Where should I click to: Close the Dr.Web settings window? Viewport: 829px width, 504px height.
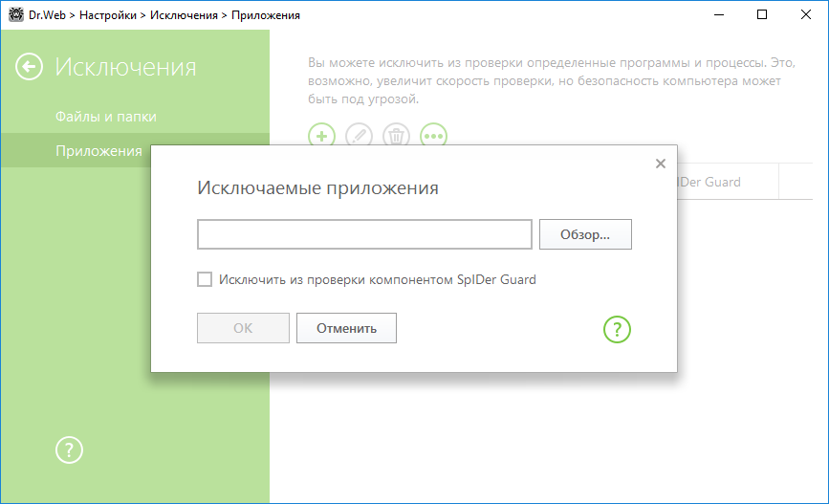pyautogui.click(x=806, y=14)
